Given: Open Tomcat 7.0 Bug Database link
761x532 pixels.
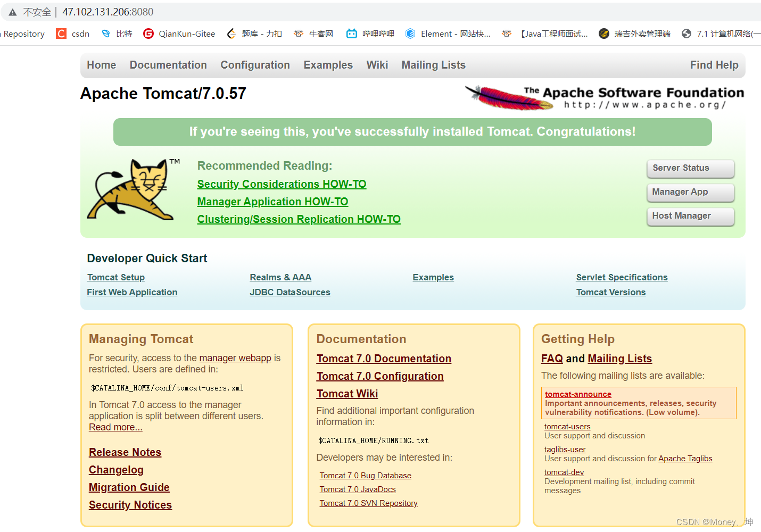Looking at the screenshot, I should 365,476.
